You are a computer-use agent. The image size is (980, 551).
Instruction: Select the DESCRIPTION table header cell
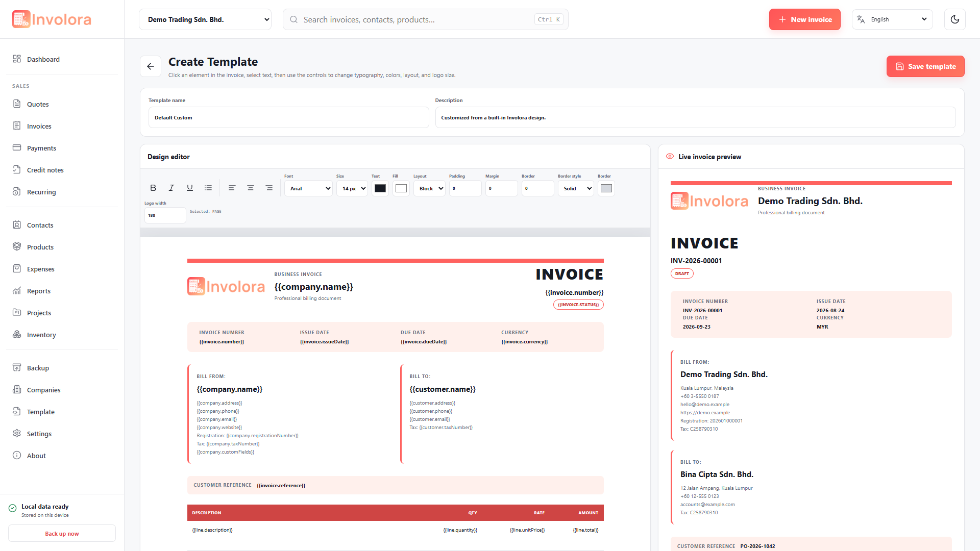207,513
